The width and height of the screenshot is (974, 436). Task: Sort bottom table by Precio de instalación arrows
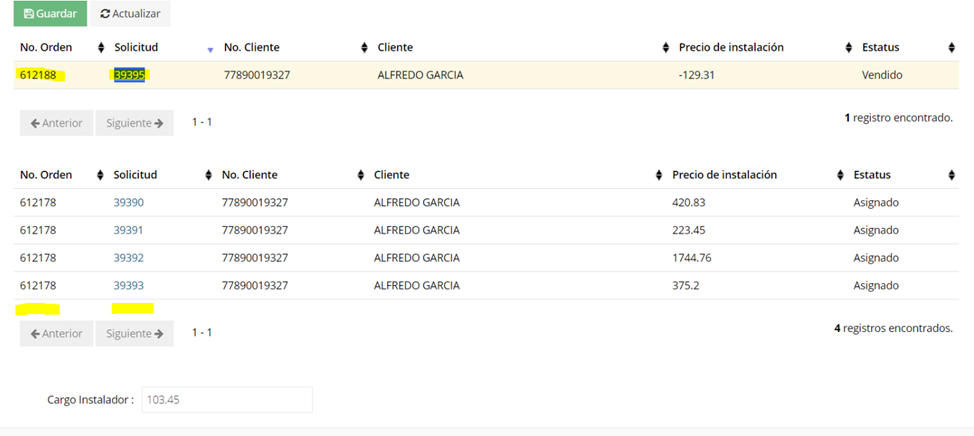click(x=840, y=175)
